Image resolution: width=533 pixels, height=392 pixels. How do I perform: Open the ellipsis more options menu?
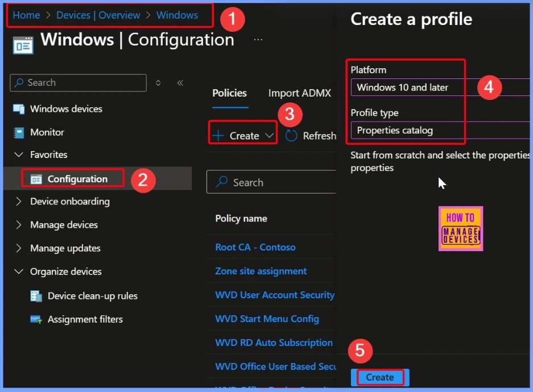(258, 40)
